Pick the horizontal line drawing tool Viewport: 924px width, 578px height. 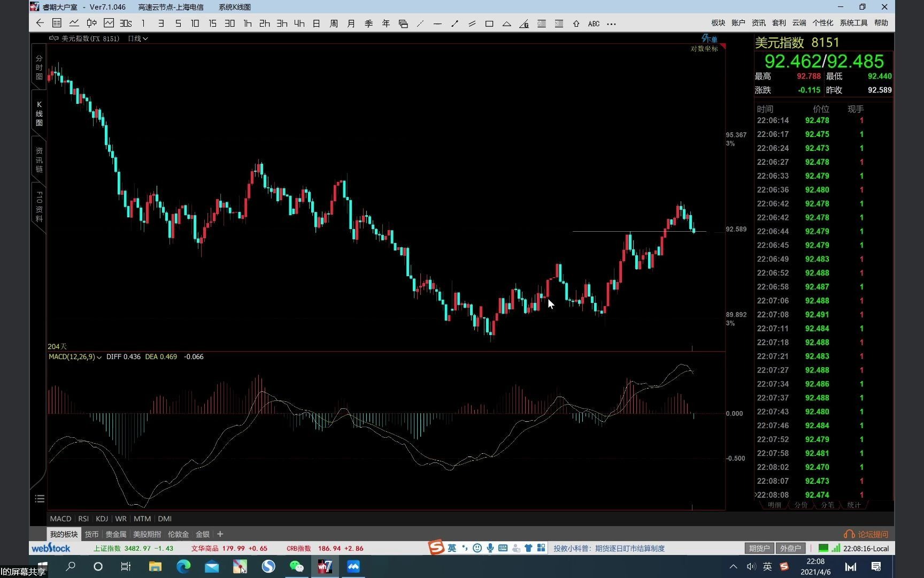click(x=437, y=24)
